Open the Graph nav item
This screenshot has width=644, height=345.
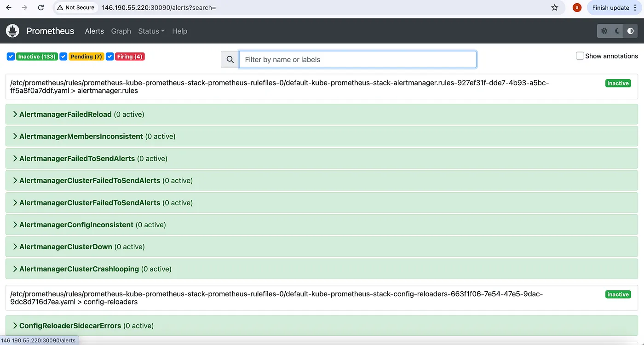click(x=121, y=31)
